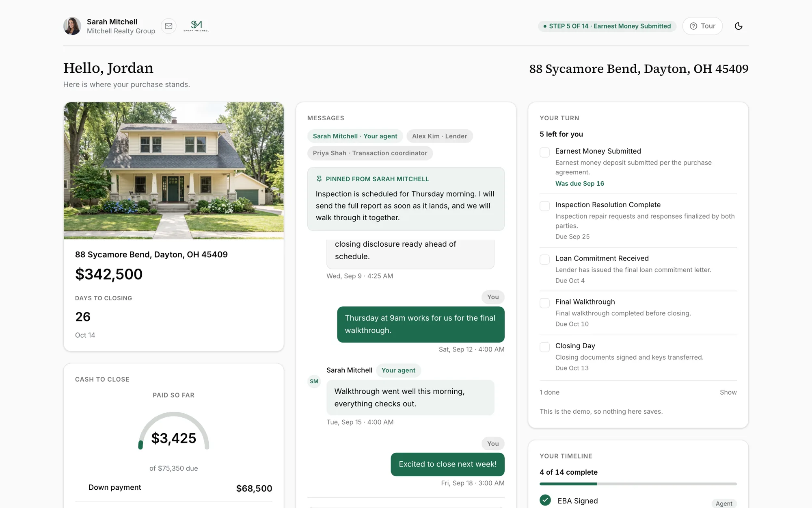Screen dimensions: 812x508
Task: Open the house photo of 88 Sycamore Bend
Action: tap(174, 171)
